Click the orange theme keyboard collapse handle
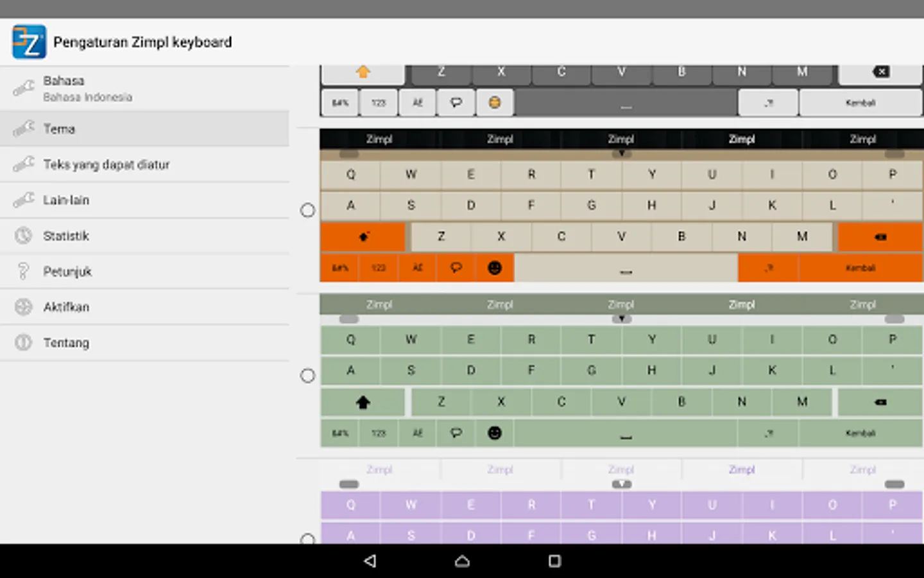The height and width of the screenshot is (578, 924). coord(621,153)
